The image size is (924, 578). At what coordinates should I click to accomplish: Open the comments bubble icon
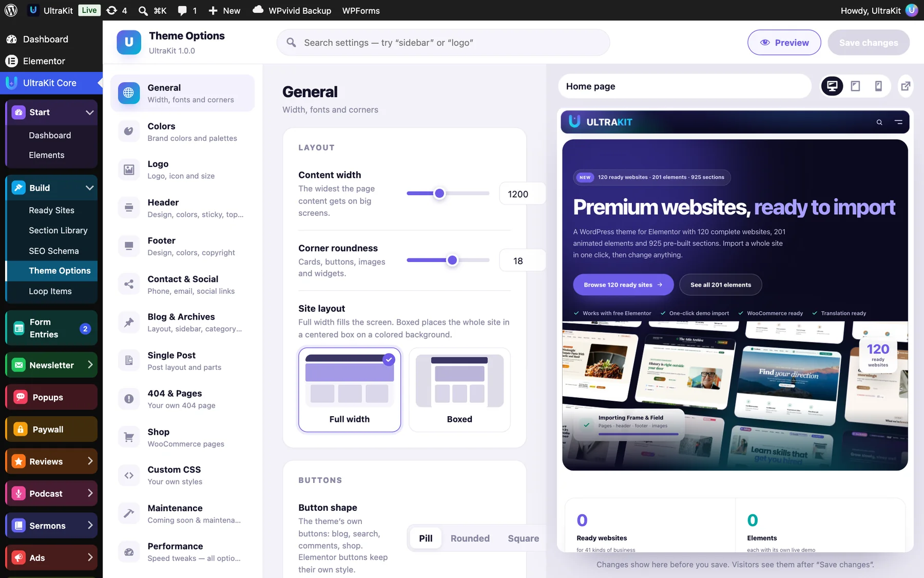pos(182,10)
